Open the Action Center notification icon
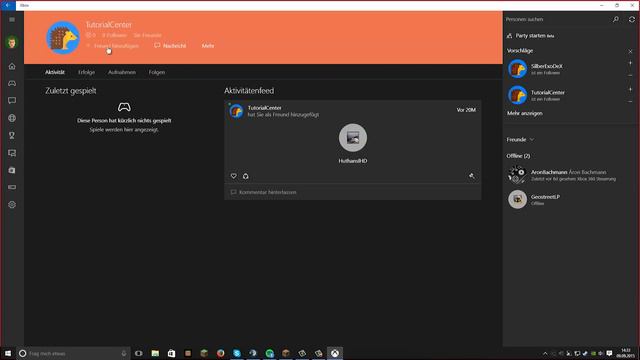Image resolution: width=640 pixels, height=360 pixels. (609, 353)
